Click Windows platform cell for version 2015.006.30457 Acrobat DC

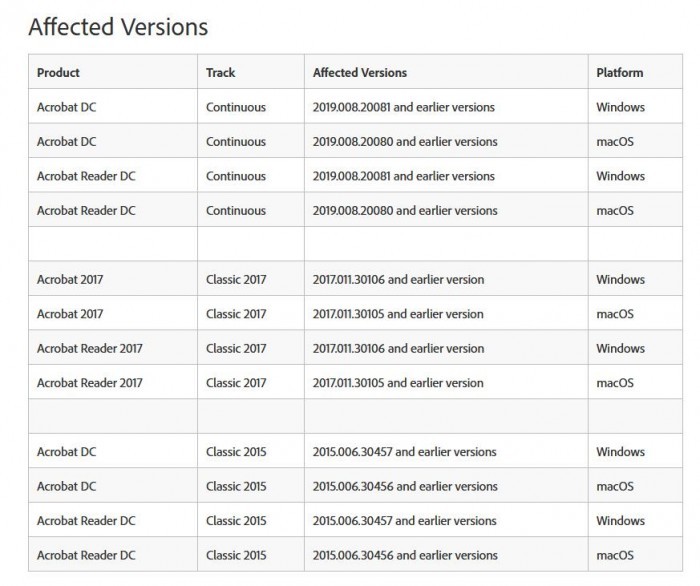[x=620, y=452]
